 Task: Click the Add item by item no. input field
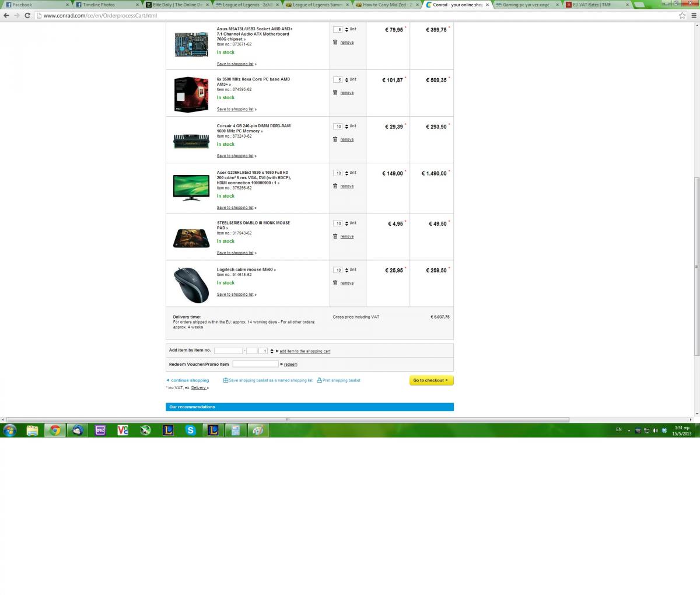[x=228, y=351]
